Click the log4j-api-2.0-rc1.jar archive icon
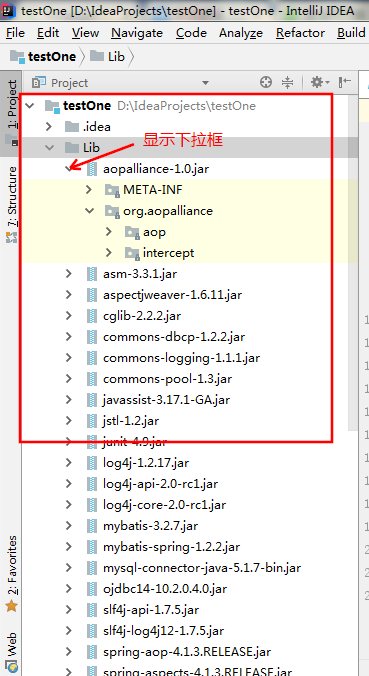The width and height of the screenshot is (369, 676). [92, 484]
